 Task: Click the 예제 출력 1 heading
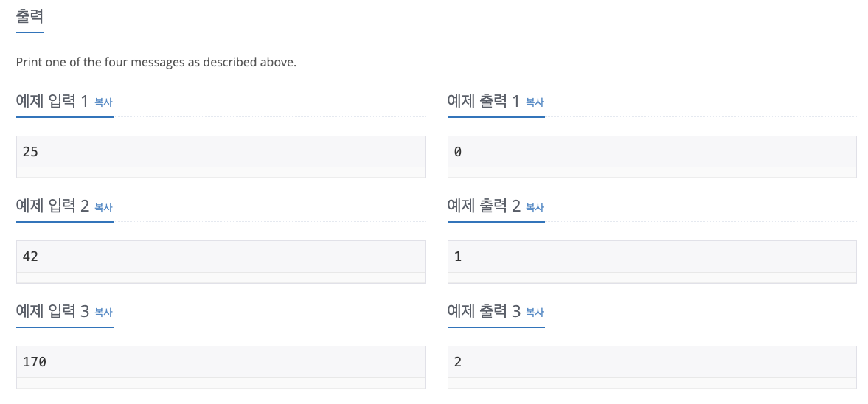484,102
